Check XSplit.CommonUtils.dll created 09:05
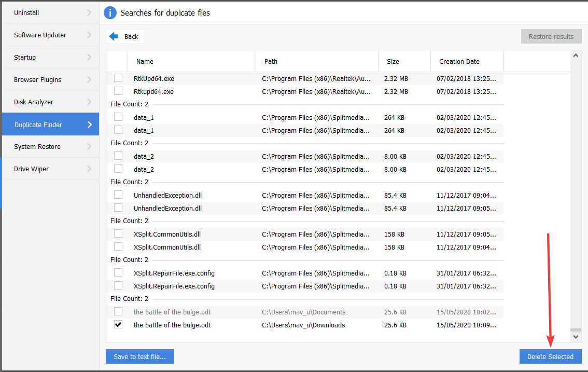The width and height of the screenshot is (588, 372). point(118,234)
